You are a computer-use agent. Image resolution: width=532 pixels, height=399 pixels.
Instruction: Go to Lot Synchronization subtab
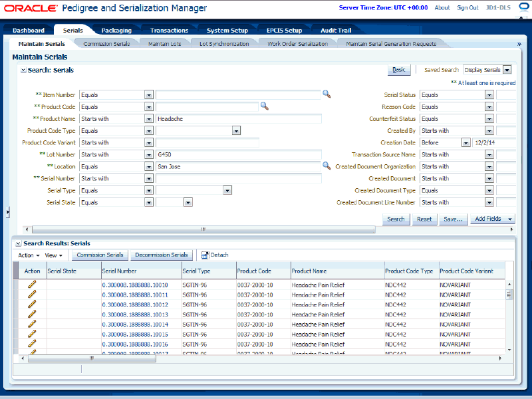[224, 44]
